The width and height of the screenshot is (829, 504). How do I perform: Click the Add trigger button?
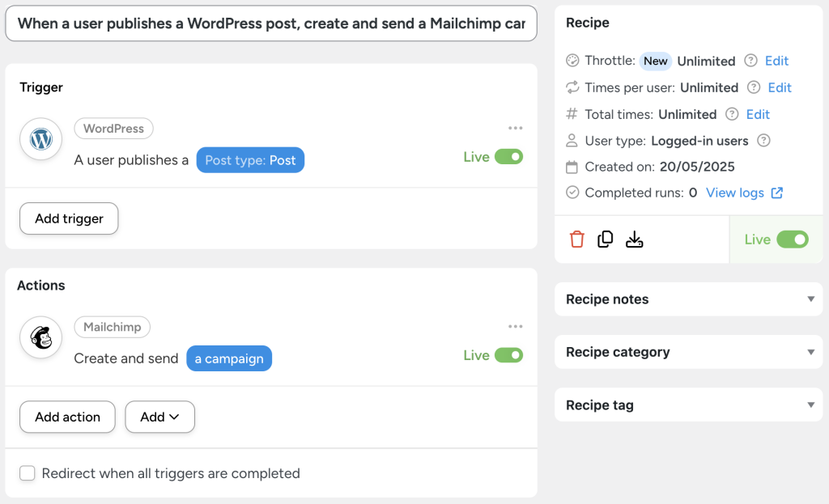pyautogui.click(x=68, y=218)
